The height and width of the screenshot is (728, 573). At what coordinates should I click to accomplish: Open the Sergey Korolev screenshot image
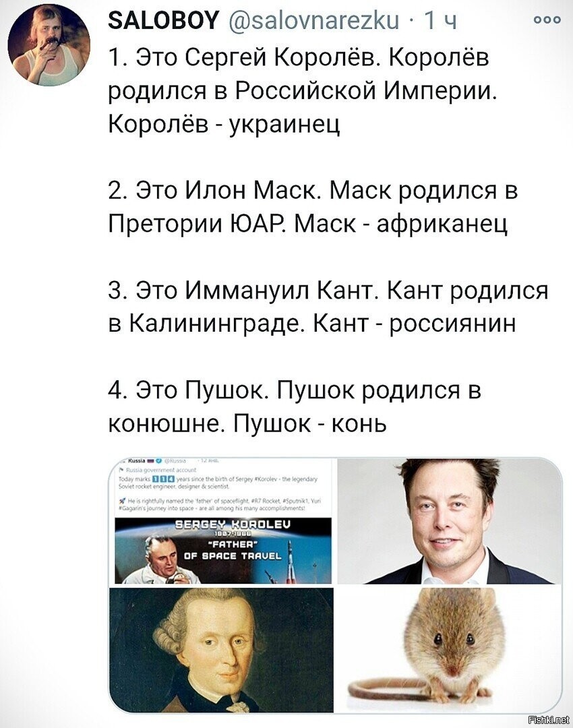click(223, 520)
